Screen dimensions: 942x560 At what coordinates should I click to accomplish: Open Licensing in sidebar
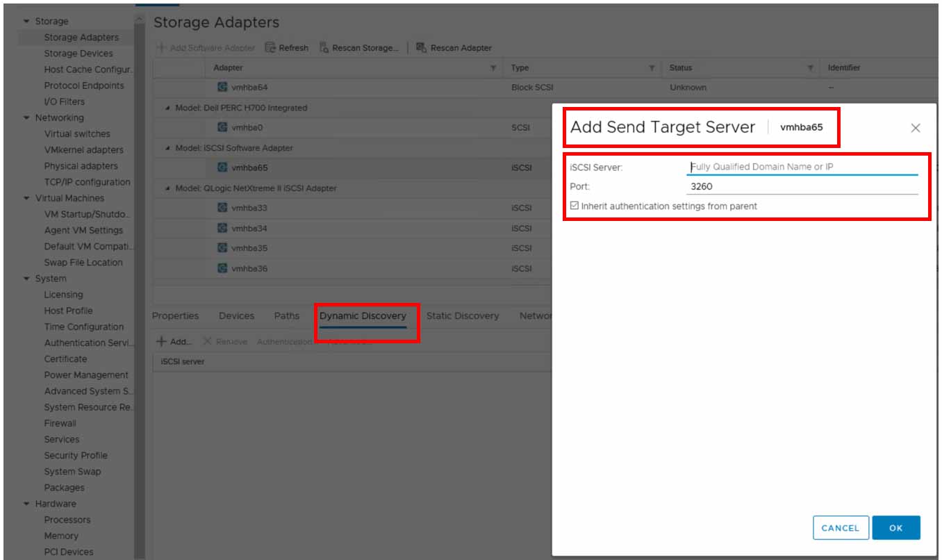pyautogui.click(x=63, y=295)
